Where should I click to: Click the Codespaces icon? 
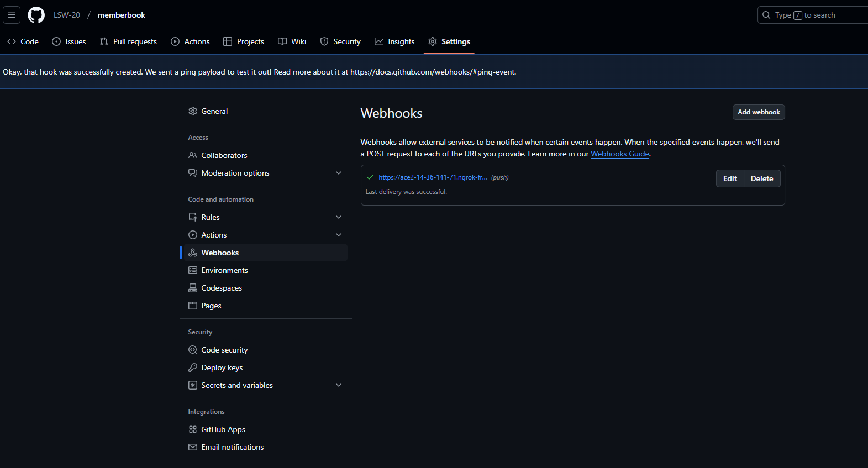click(x=193, y=288)
